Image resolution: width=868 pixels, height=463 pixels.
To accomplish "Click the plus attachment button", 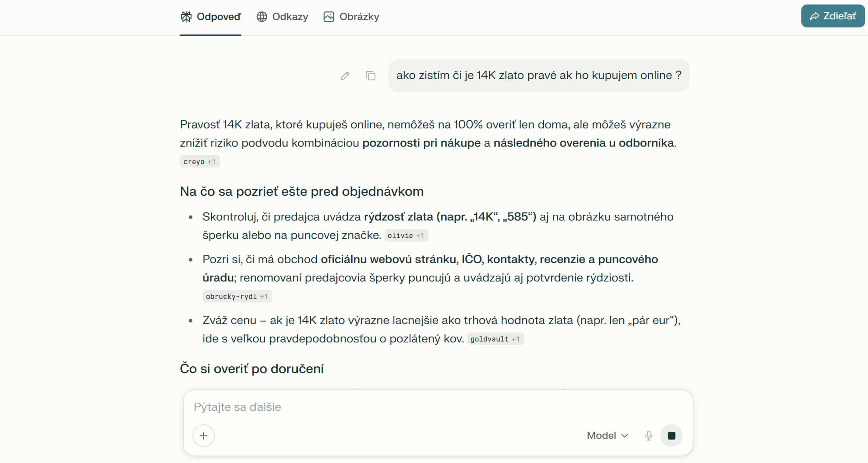I will click(203, 436).
